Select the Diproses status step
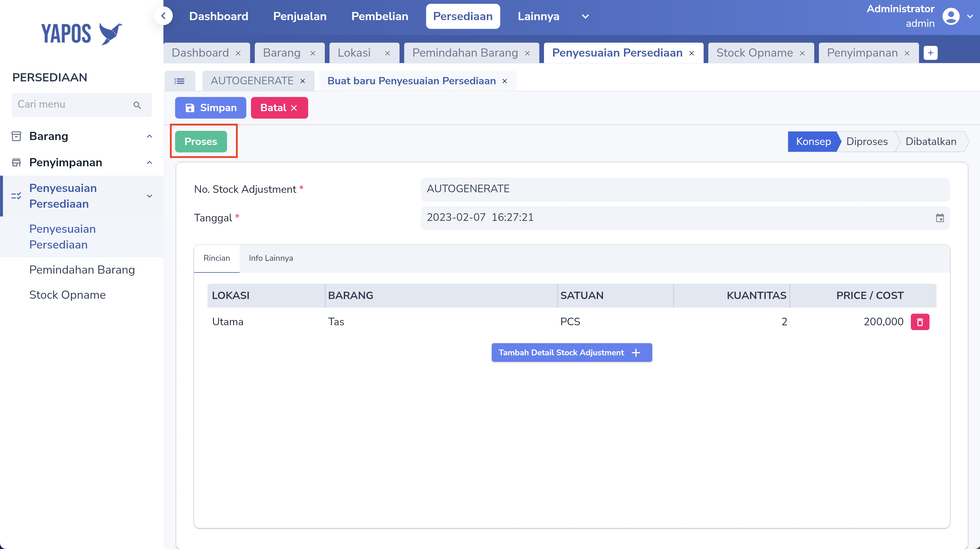This screenshot has width=980, height=549. (x=867, y=141)
